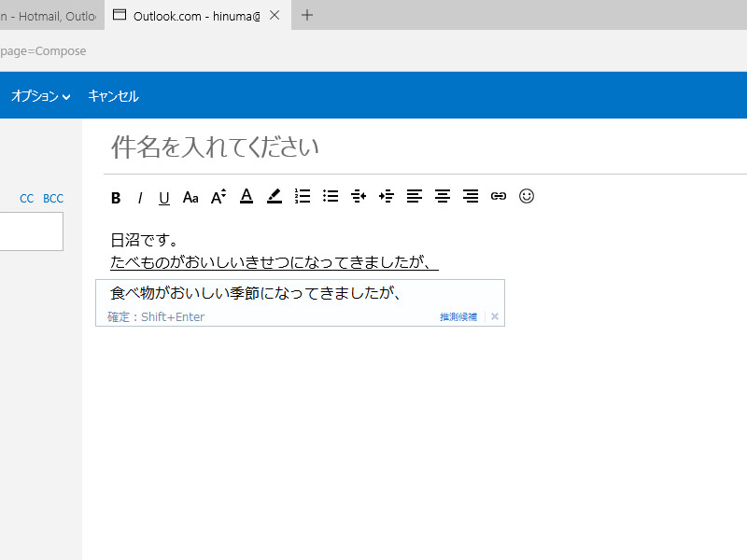
Task: Click the subject field 件名を入れてください
Action: pos(373,147)
